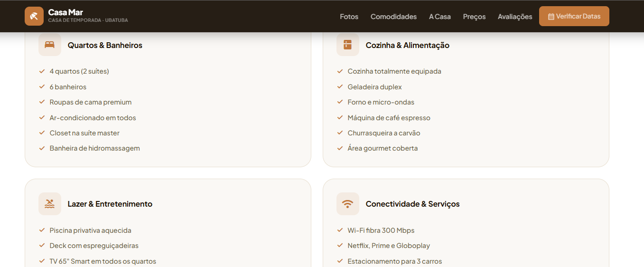Click the checkmark next to 6 banheiros

pos(42,87)
